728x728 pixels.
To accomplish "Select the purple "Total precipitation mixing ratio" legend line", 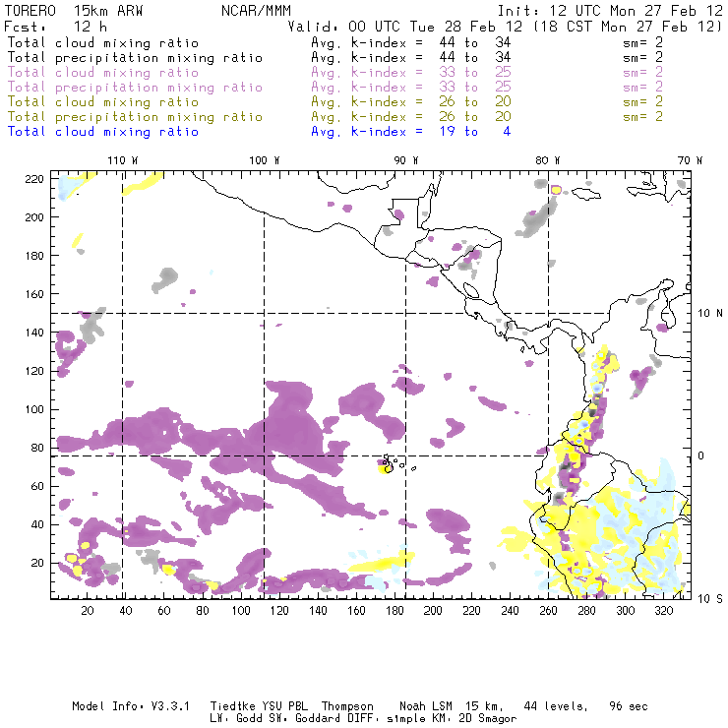I will [x=135, y=88].
